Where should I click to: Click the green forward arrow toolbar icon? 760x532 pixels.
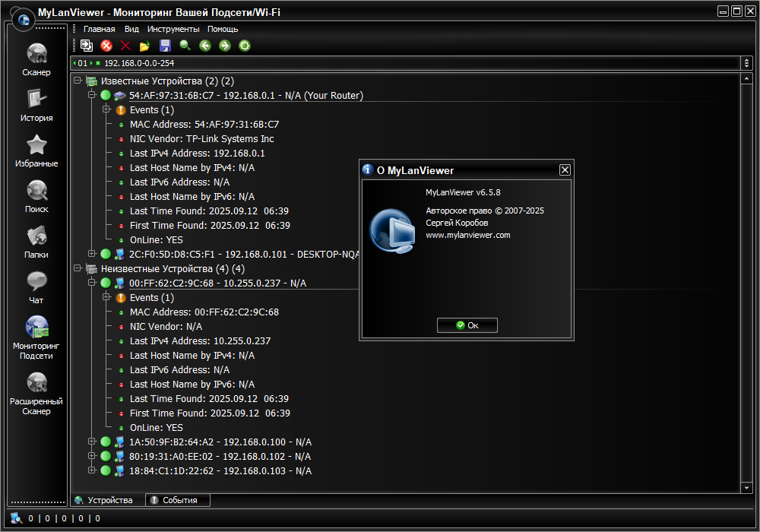[225, 46]
